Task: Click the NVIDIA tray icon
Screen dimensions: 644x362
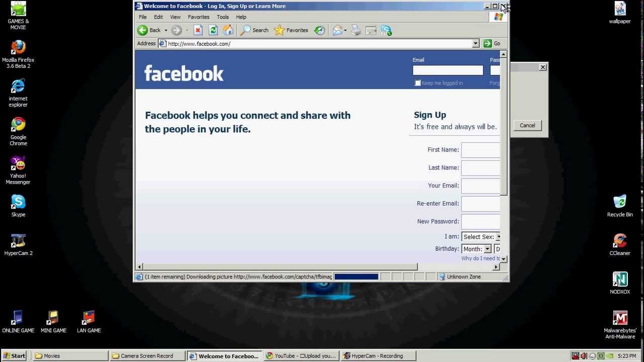Action: 610,356
